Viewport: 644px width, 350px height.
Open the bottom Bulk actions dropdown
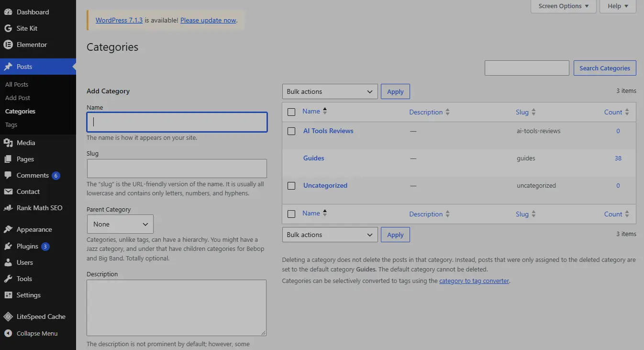330,235
